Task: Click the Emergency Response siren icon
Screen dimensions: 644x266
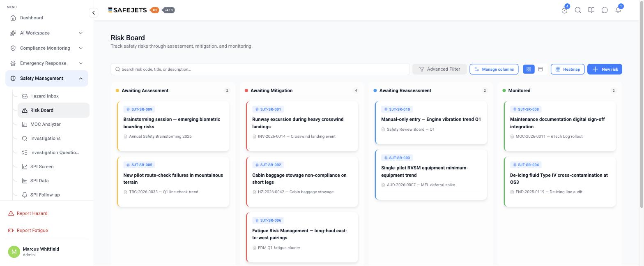Action: click(13, 63)
